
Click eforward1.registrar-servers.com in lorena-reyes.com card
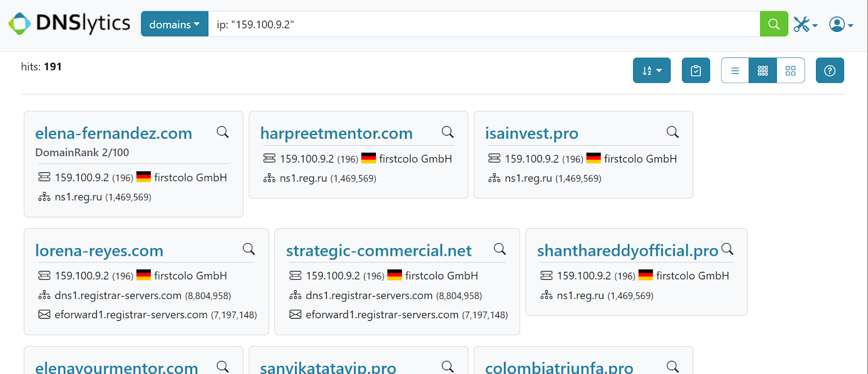click(131, 315)
